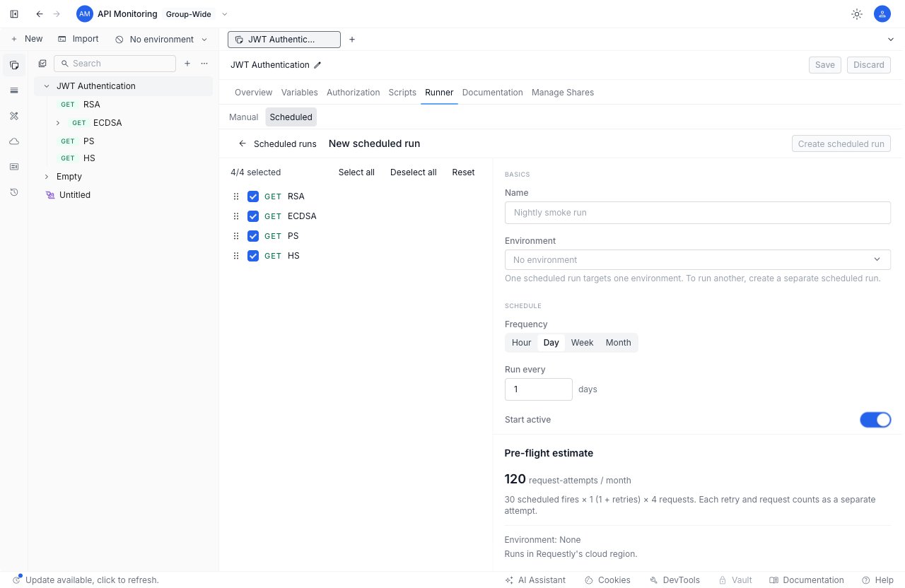Open AI Assistant from status bar
Viewport: 905px width, 588px height.
point(536,580)
